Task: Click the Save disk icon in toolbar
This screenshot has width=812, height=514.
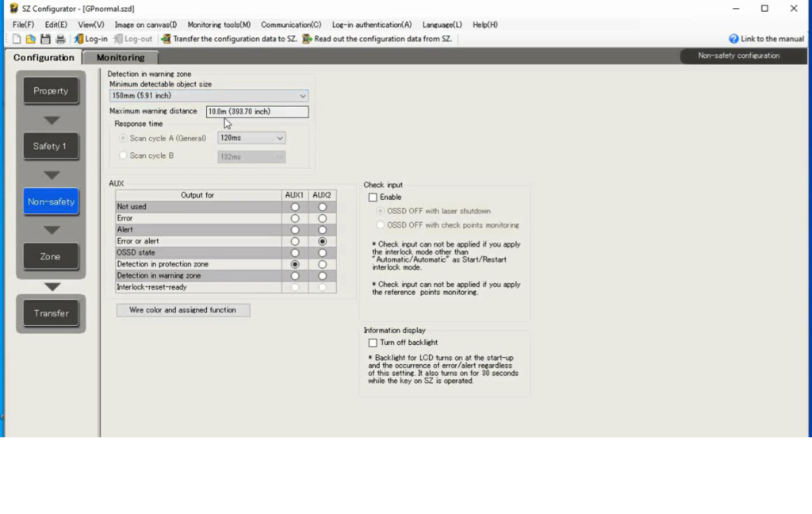Action: (45, 39)
